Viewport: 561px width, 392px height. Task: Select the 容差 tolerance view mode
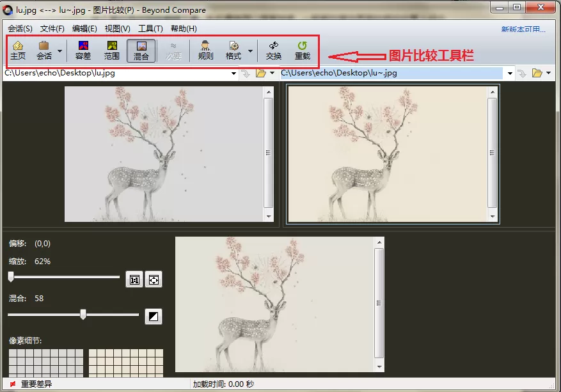tap(83, 50)
